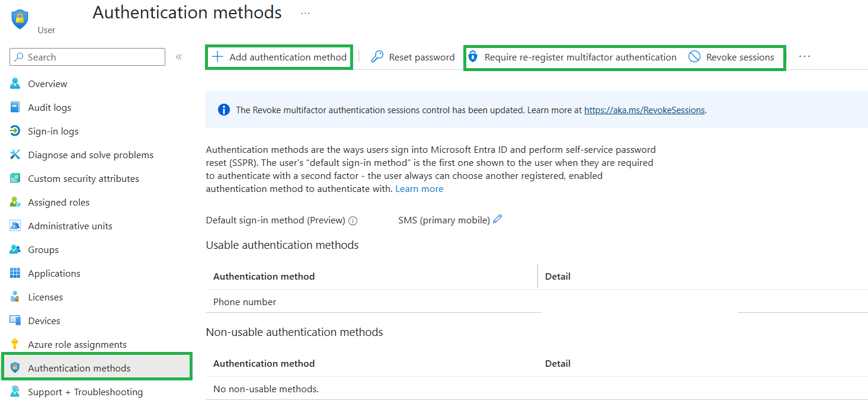Image resolution: width=868 pixels, height=410 pixels.
Task: Click the Applications grid icon
Action: tap(15, 273)
